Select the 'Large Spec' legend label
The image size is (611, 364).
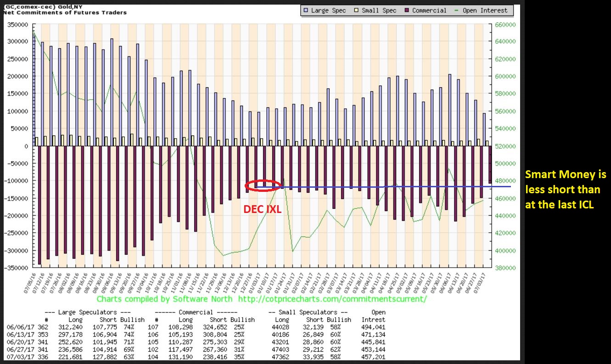(329, 10)
